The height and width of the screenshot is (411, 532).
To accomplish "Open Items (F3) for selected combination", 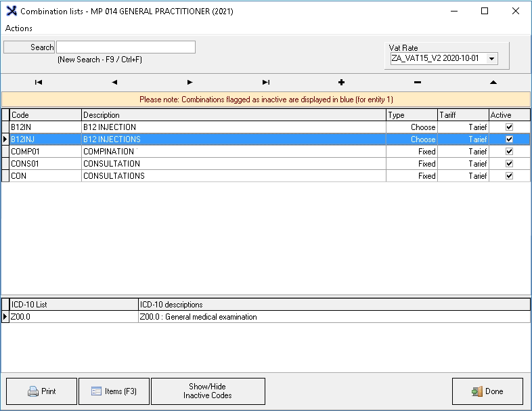I will (114, 391).
